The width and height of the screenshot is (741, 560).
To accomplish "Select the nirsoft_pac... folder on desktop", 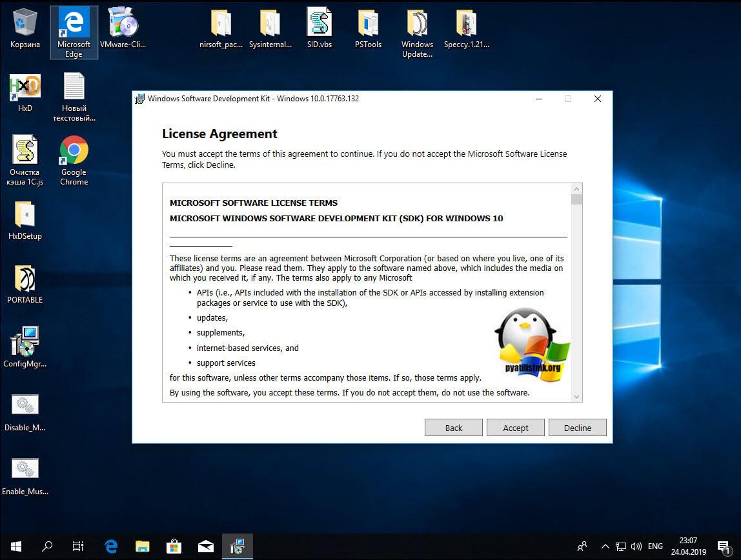I will click(221, 29).
